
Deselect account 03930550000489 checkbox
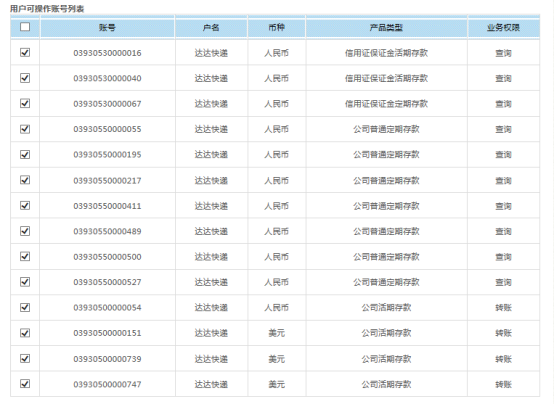[x=25, y=231]
